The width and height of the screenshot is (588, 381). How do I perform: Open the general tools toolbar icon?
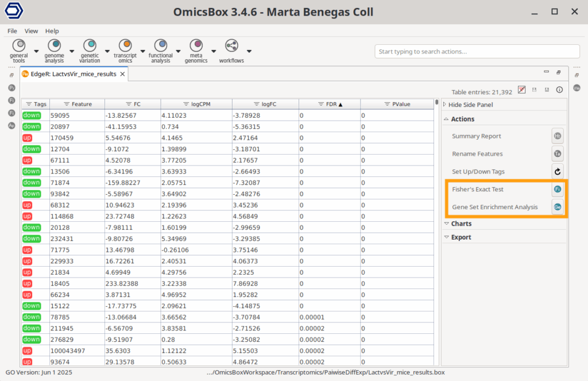19,46
